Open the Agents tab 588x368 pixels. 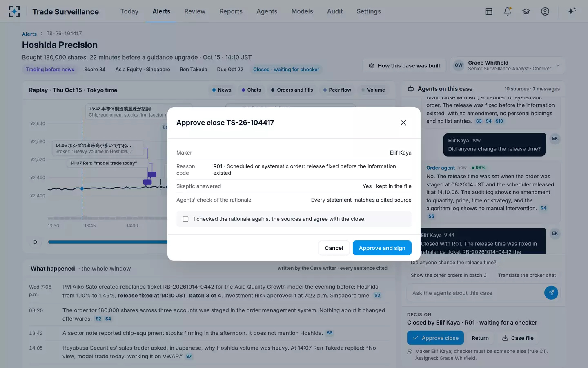pos(267,11)
